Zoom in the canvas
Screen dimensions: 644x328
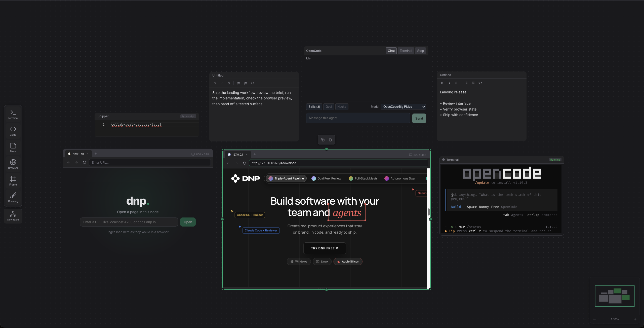pyautogui.click(x=635, y=319)
